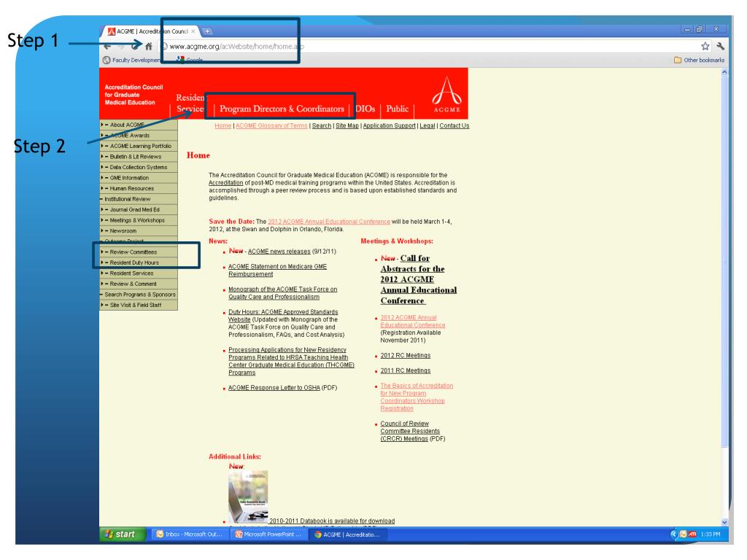Open ACGME news releases link
Image resolution: width=747 pixels, height=560 pixels.
click(279, 252)
